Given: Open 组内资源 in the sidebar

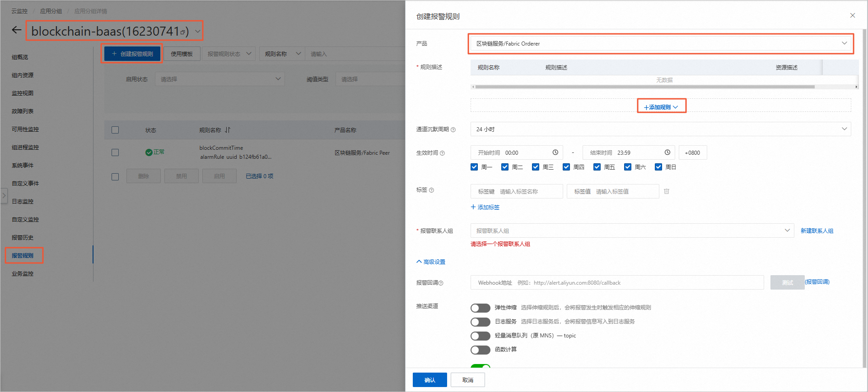Looking at the screenshot, I should pos(23,75).
